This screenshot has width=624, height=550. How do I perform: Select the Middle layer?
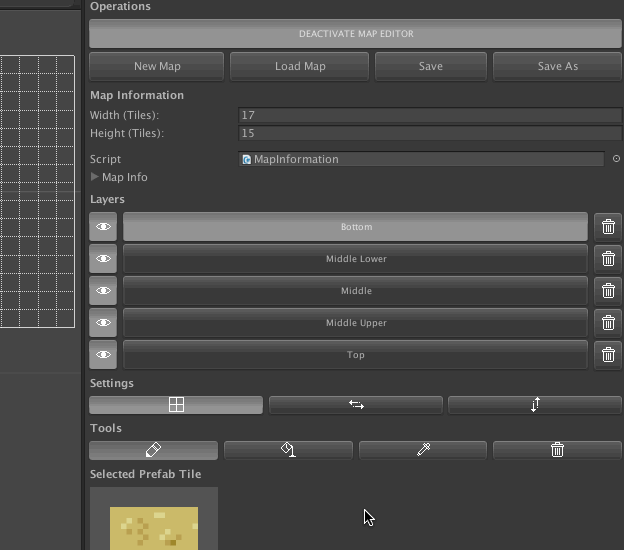click(356, 291)
